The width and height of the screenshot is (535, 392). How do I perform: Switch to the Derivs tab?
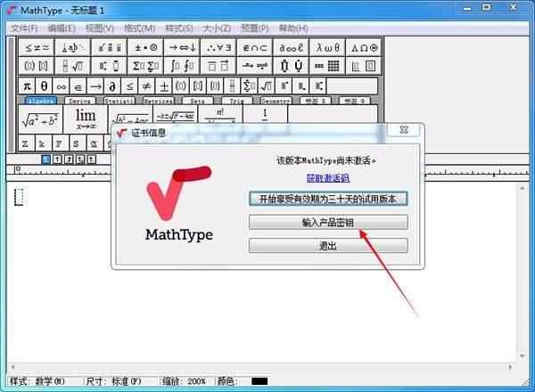(x=80, y=101)
